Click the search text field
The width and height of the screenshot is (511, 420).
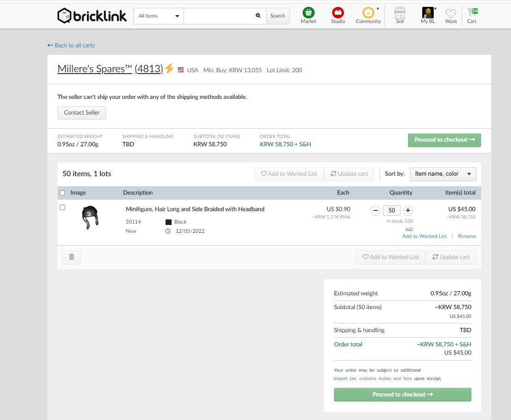(225, 16)
